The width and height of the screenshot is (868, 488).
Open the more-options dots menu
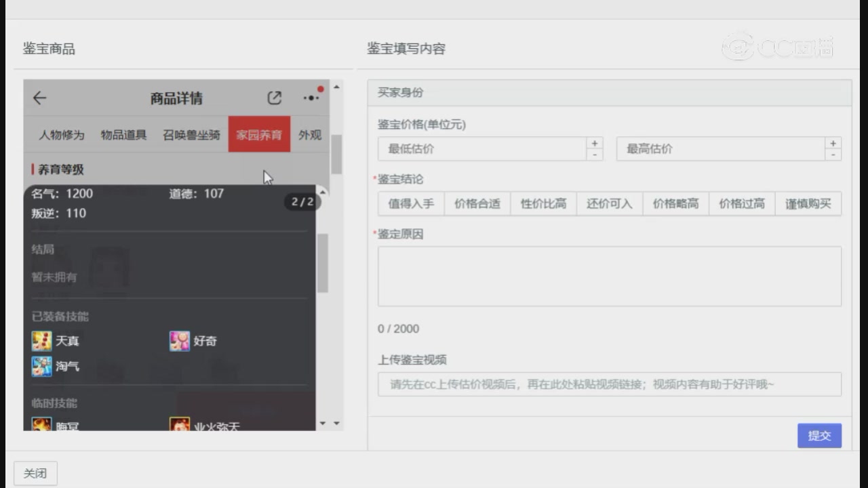pyautogui.click(x=311, y=98)
